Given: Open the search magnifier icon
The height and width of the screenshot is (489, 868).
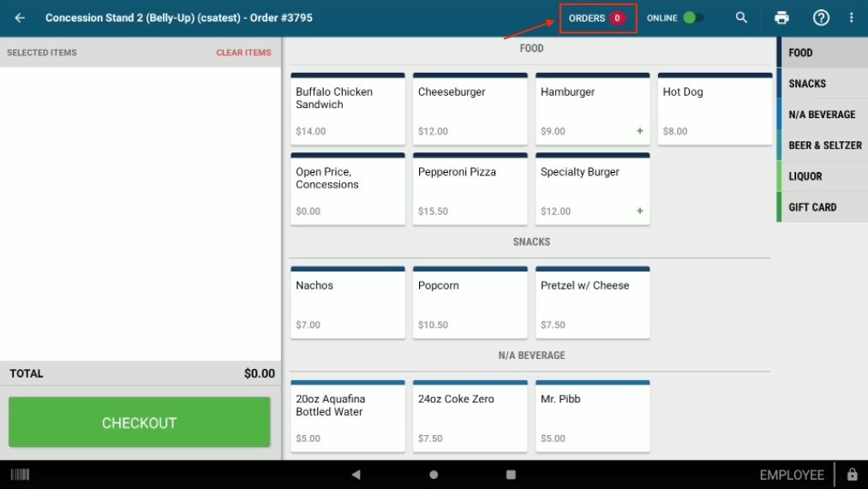Looking at the screenshot, I should coord(741,18).
